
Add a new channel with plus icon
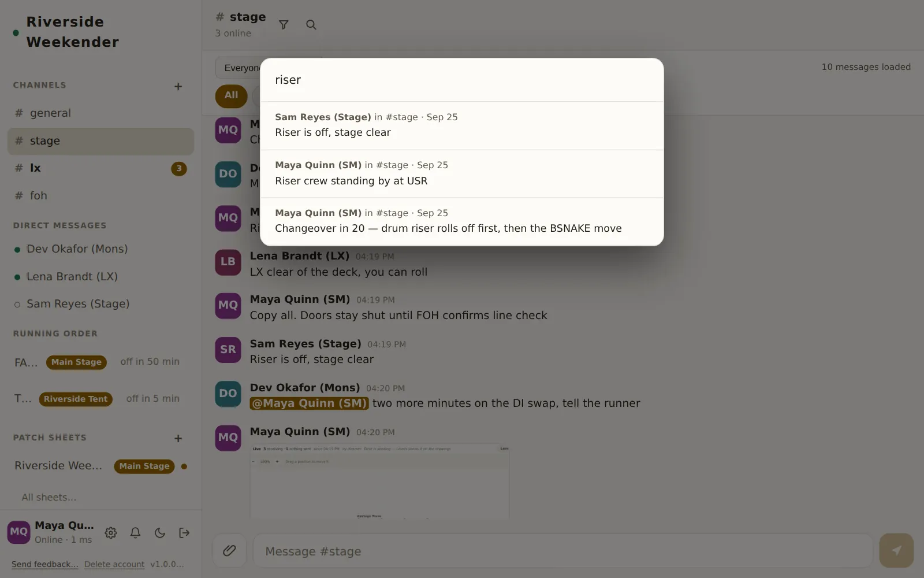pos(178,86)
